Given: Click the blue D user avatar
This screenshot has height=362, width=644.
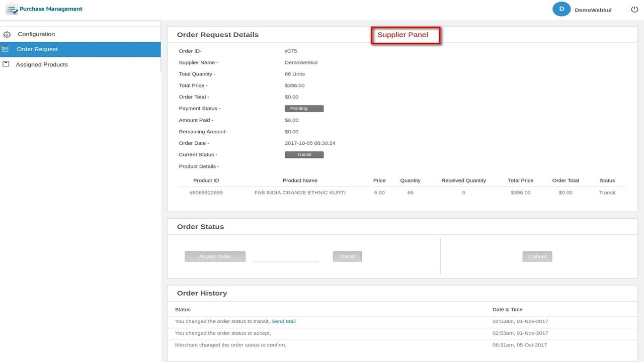Looking at the screenshot, I should point(561,9).
